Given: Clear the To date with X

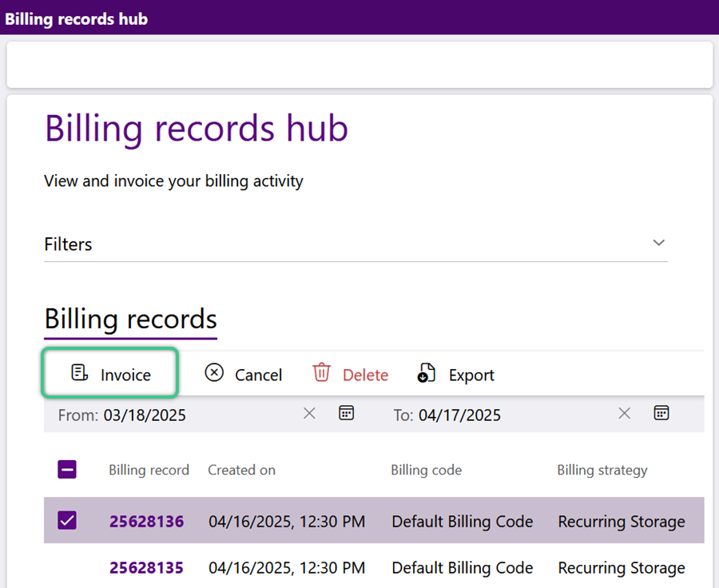Looking at the screenshot, I should coord(624,413).
